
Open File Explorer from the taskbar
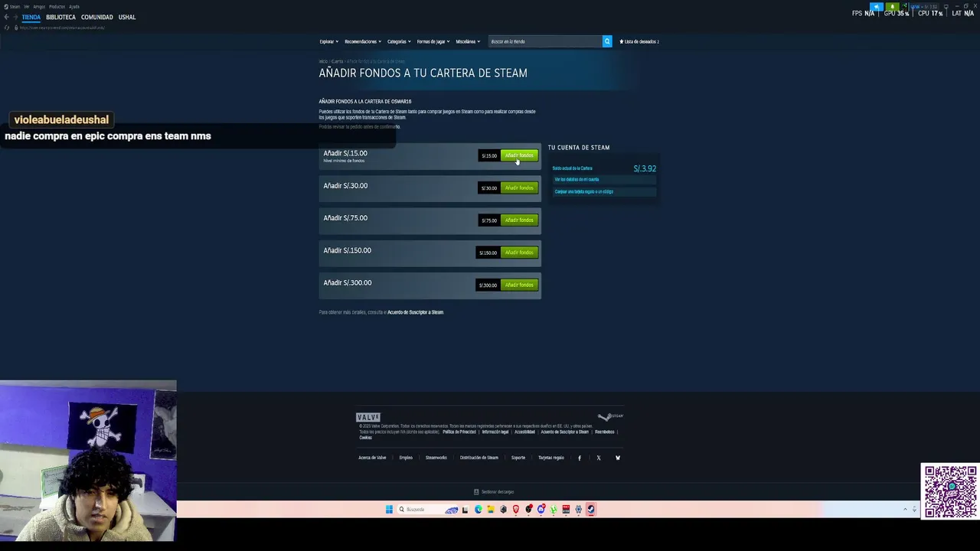[491, 510]
